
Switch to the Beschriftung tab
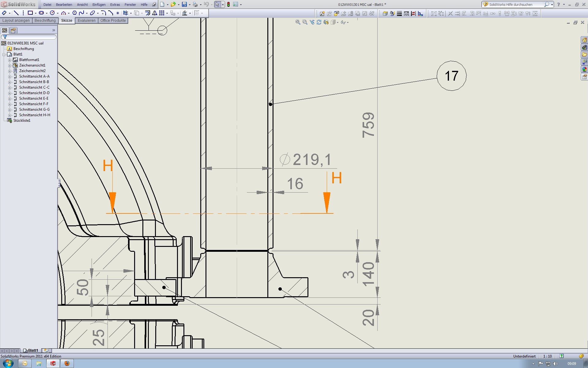(45, 21)
